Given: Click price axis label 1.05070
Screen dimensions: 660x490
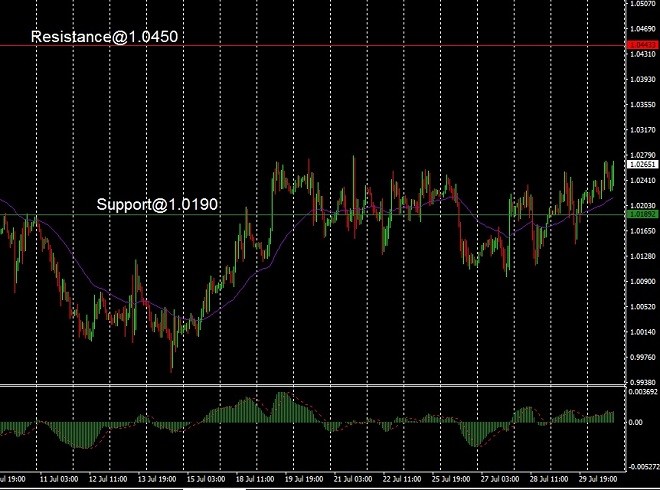Looking at the screenshot, I should (643, 4).
